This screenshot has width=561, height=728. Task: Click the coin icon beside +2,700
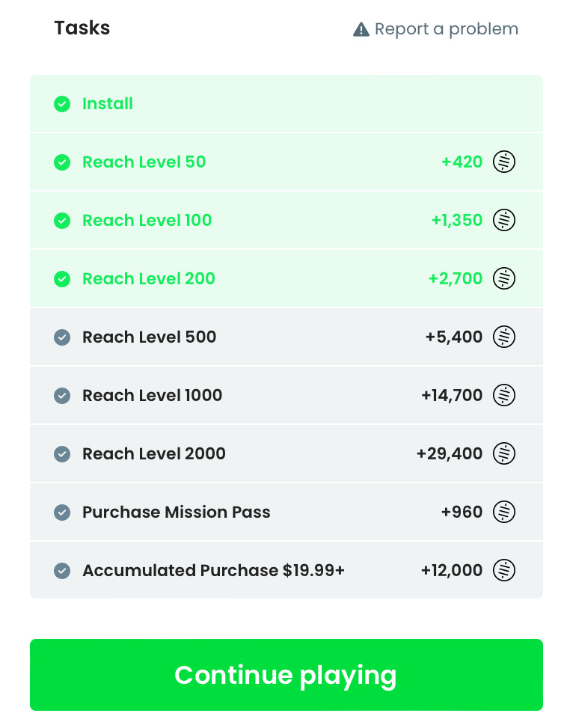[504, 278]
